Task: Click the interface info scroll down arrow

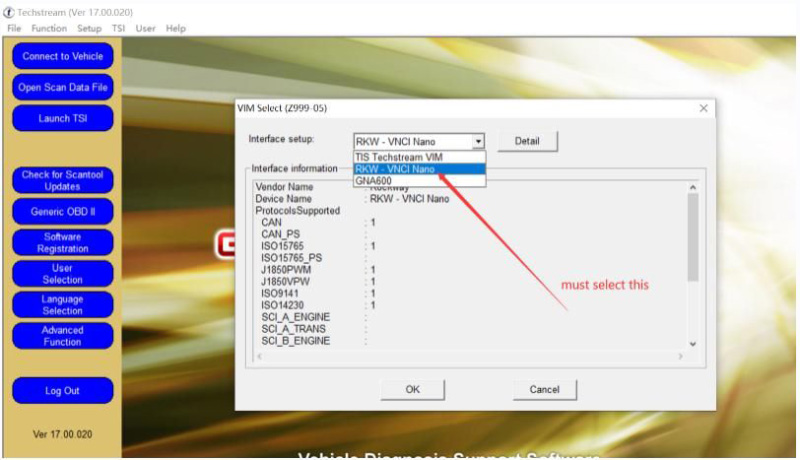Action: (693, 344)
